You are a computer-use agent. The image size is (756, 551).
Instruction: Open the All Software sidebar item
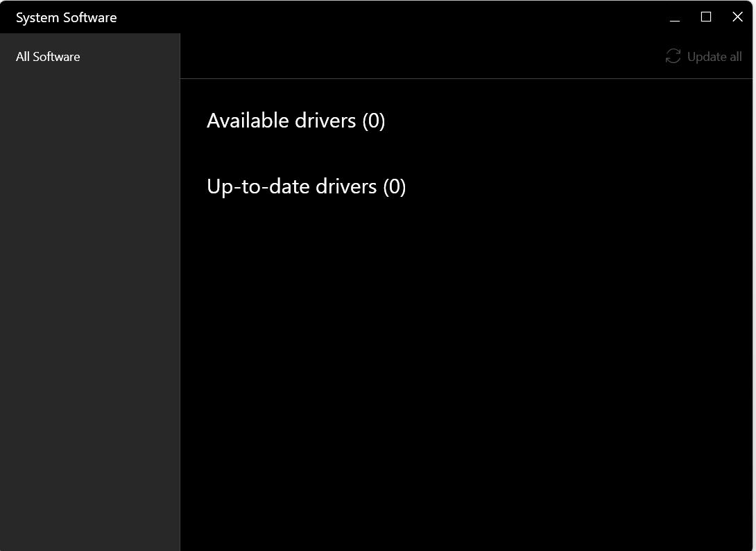click(48, 57)
